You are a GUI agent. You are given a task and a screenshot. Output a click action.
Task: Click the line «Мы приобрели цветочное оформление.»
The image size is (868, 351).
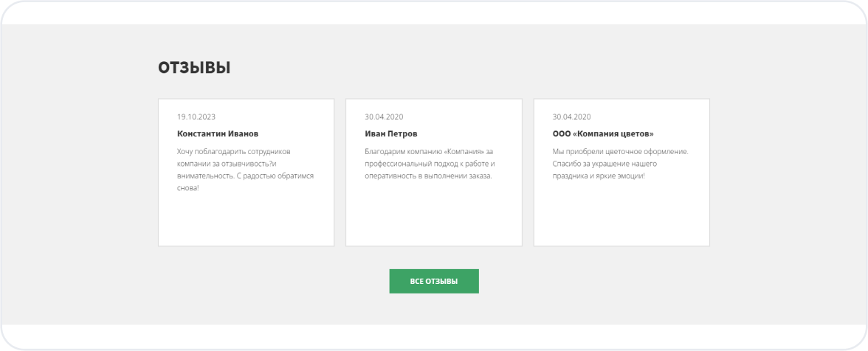tap(620, 151)
